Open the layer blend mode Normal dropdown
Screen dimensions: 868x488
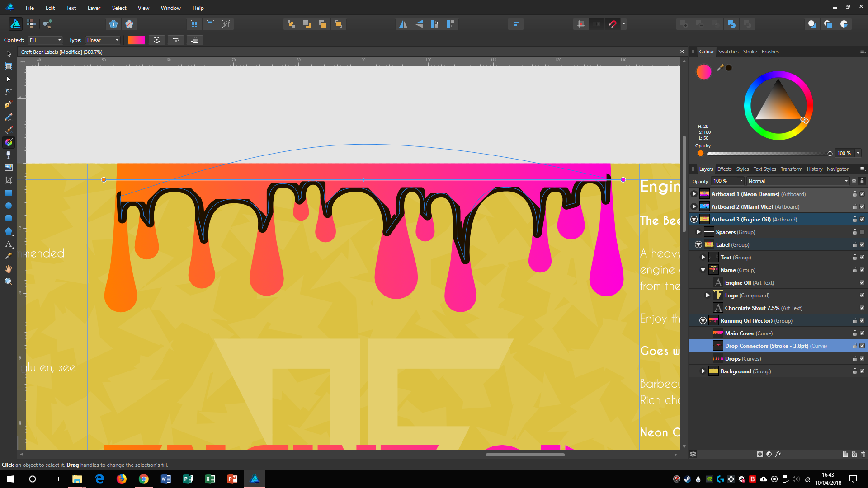[797, 181]
